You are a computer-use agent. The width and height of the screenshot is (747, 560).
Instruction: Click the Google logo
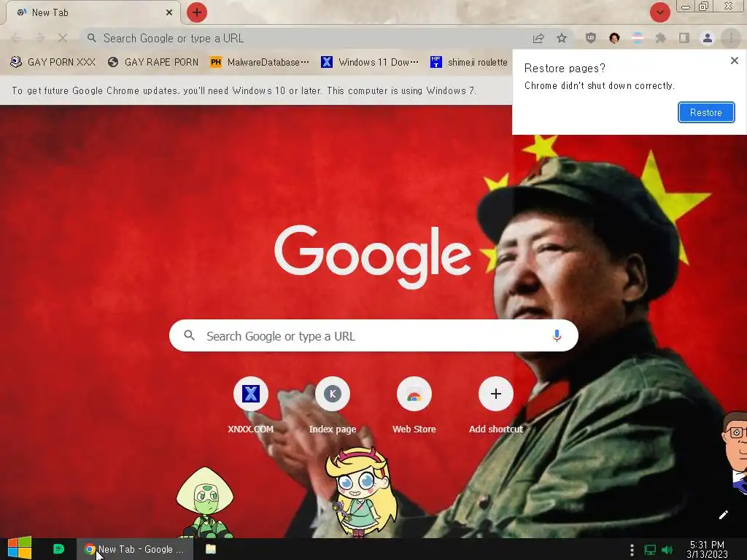coord(373,257)
